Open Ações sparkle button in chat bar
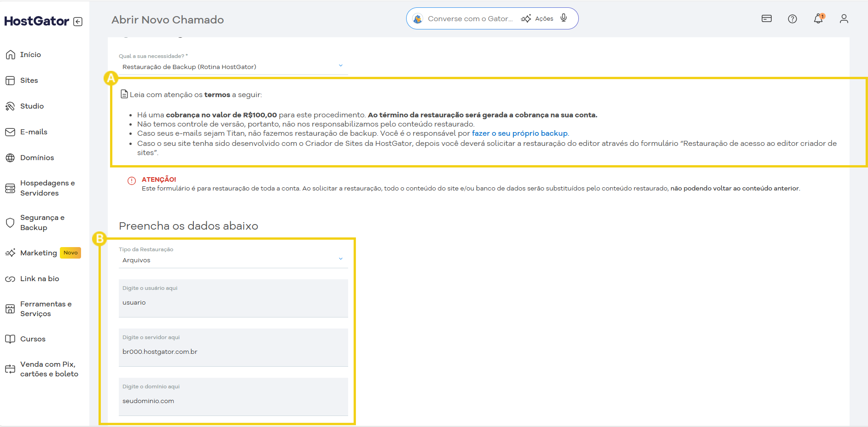The width and height of the screenshot is (868, 427). pos(537,19)
